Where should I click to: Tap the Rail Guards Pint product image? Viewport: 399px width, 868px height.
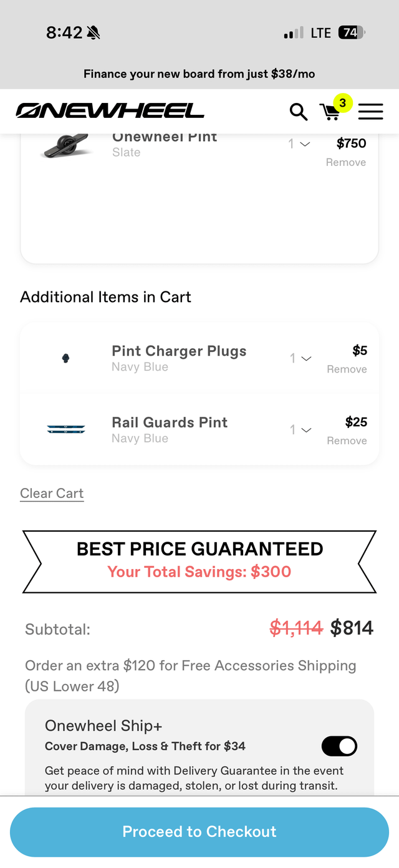click(x=66, y=429)
